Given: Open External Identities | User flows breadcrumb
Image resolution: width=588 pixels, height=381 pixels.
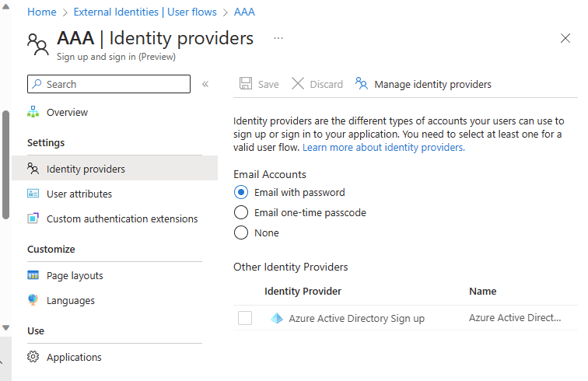Looking at the screenshot, I should click(x=145, y=12).
